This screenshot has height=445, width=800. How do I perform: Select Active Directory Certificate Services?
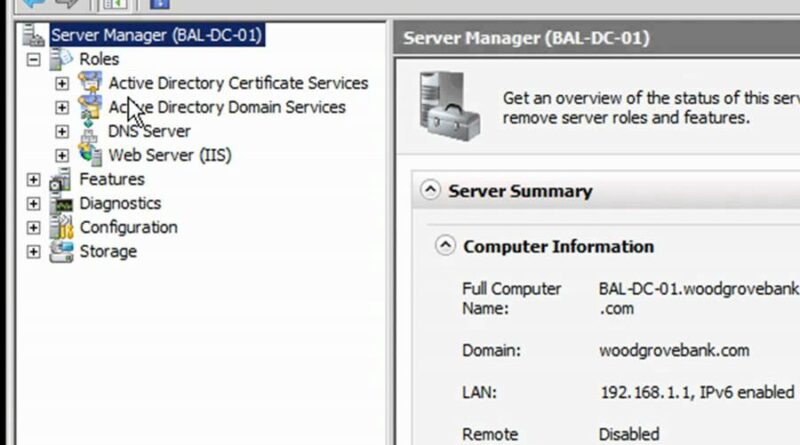(238, 83)
